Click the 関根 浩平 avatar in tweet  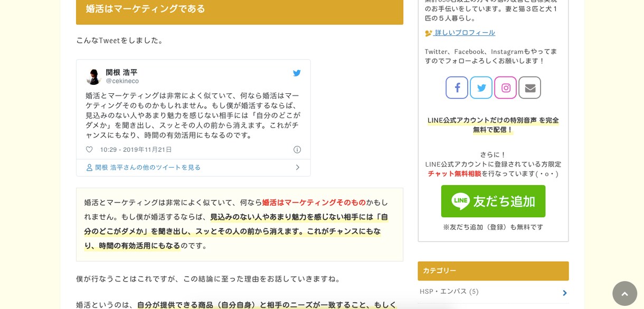93,76
